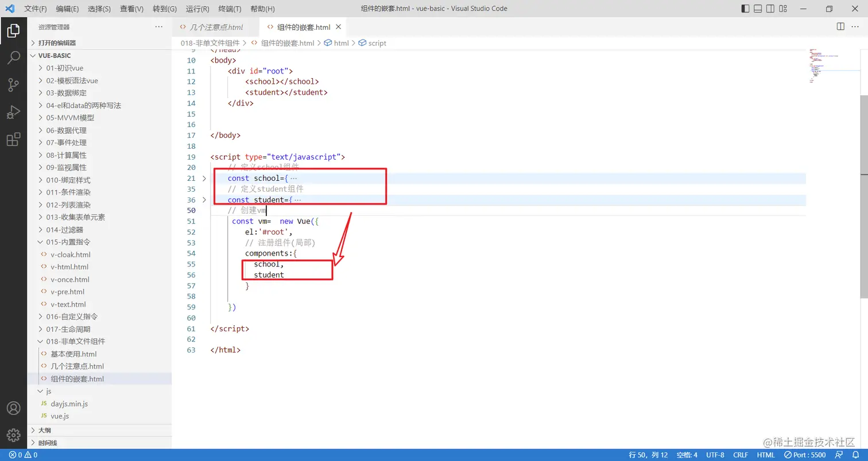Expand the 017-生命周期 folder
Image resolution: width=868 pixels, height=461 pixels.
tap(100, 329)
